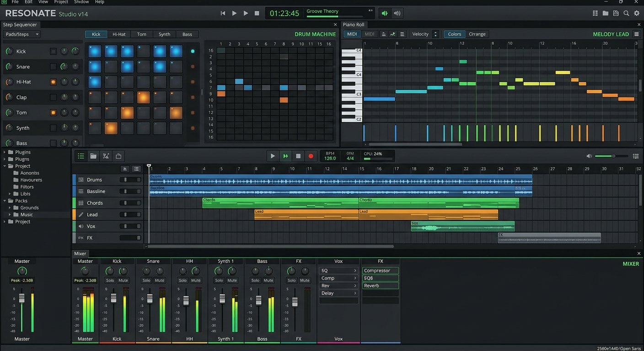Disable the orange Tom row checkbox

coord(54,112)
